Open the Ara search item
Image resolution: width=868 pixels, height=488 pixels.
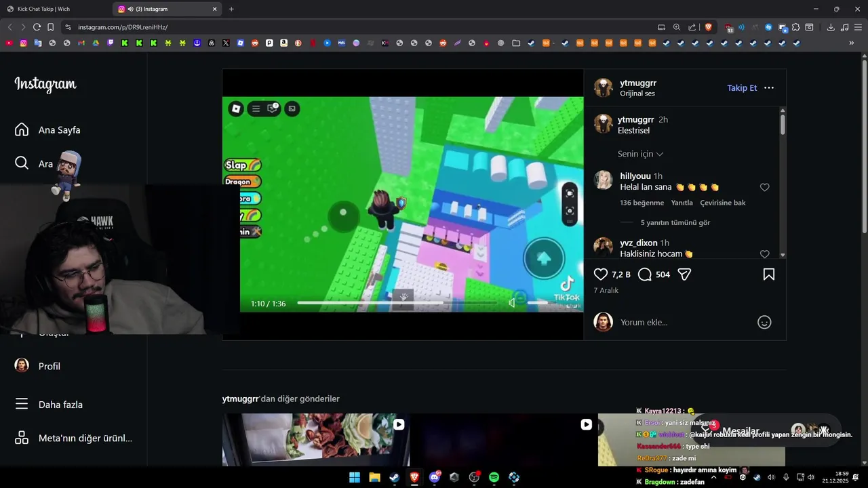[x=34, y=163]
